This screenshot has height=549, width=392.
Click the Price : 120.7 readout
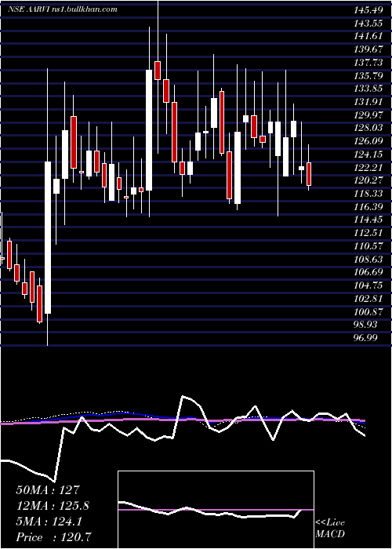[54, 537]
